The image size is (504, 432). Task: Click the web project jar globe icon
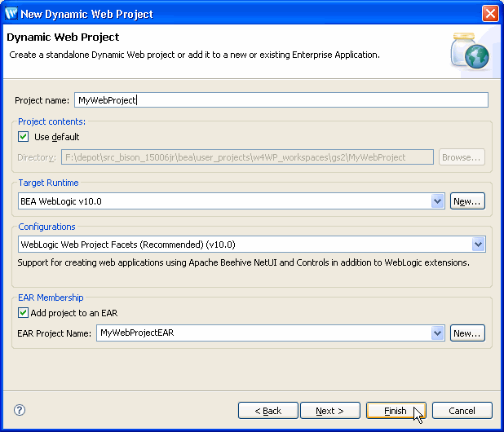tap(470, 51)
